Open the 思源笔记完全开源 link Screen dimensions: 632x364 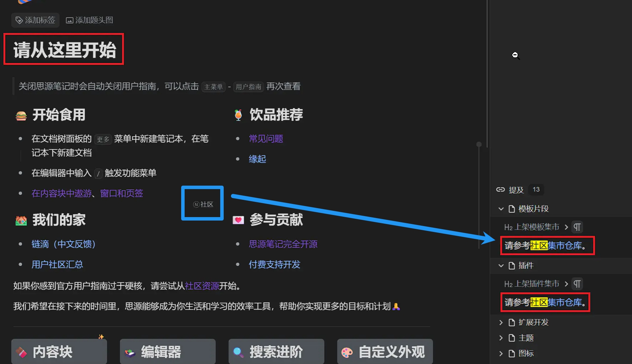pyautogui.click(x=283, y=244)
